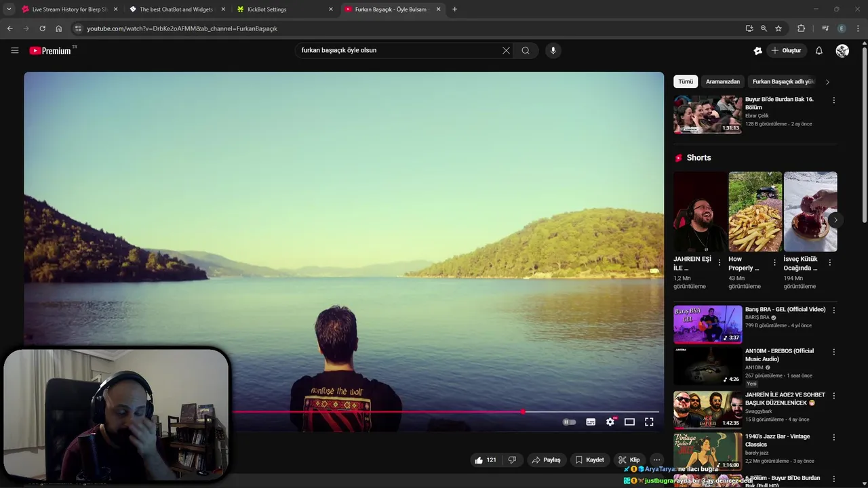Image resolution: width=868 pixels, height=488 pixels.
Task: Open the account avatar menu
Action: click(842, 50)
